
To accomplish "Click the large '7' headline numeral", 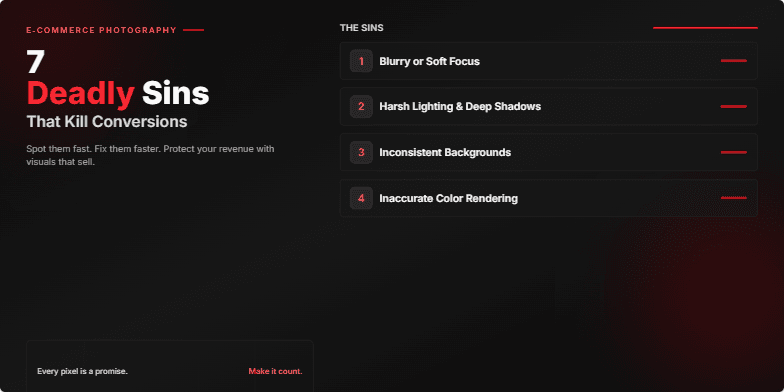I will click(36, 62).
